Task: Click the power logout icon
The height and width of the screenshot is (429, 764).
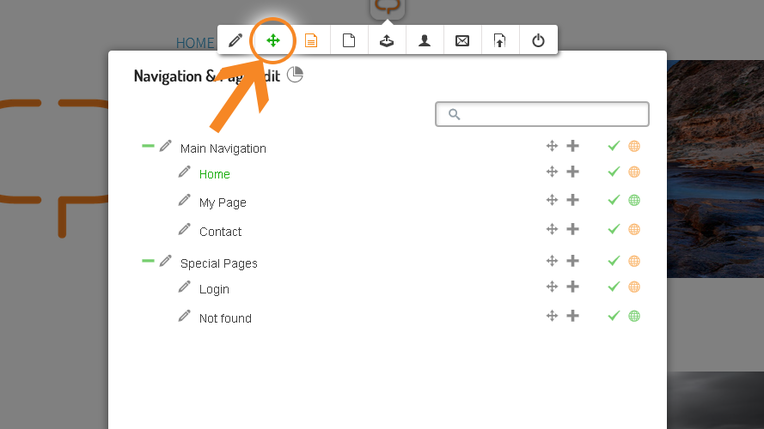Action: click(538, 40)
